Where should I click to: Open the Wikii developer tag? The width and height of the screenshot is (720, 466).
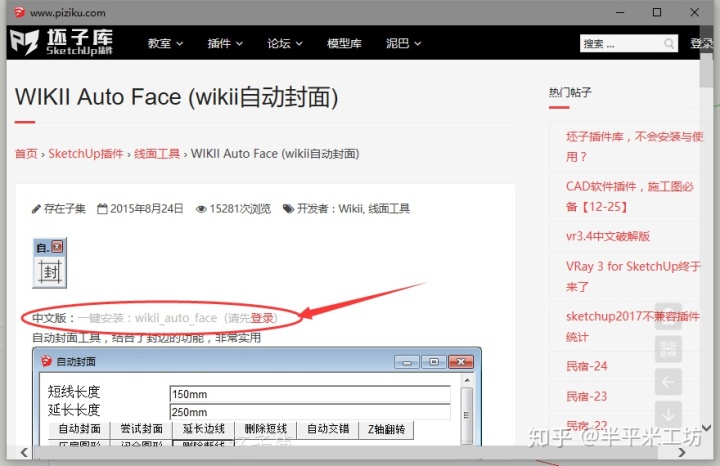(350, 209)
